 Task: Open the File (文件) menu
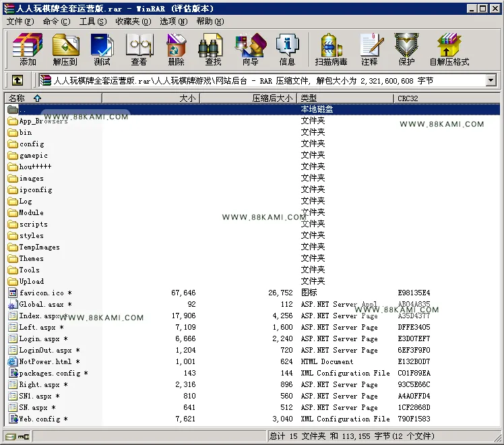(x=20, y=22)
